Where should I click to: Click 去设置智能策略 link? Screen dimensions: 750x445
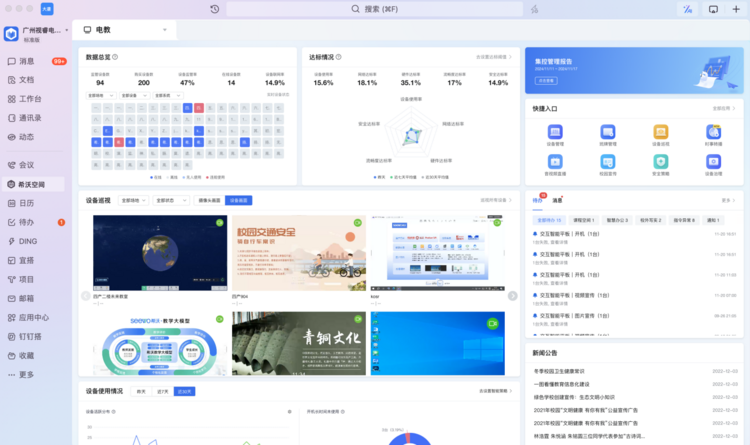click(x=496, y=391)
